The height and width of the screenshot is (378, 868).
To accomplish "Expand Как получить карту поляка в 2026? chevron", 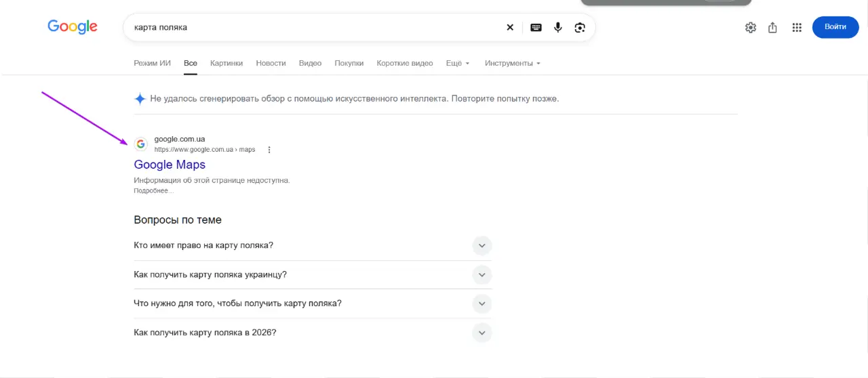I will pos(481,333).
